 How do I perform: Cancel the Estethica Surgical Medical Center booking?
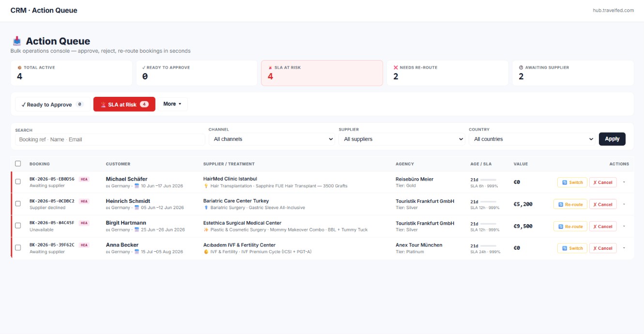603,226
